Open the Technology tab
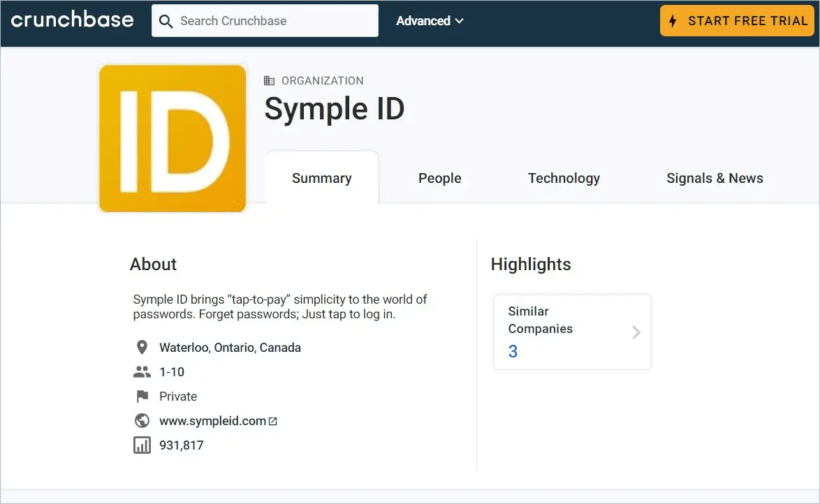Image resolution: width=820 pixels, height=504 pixels. point(564,178)
